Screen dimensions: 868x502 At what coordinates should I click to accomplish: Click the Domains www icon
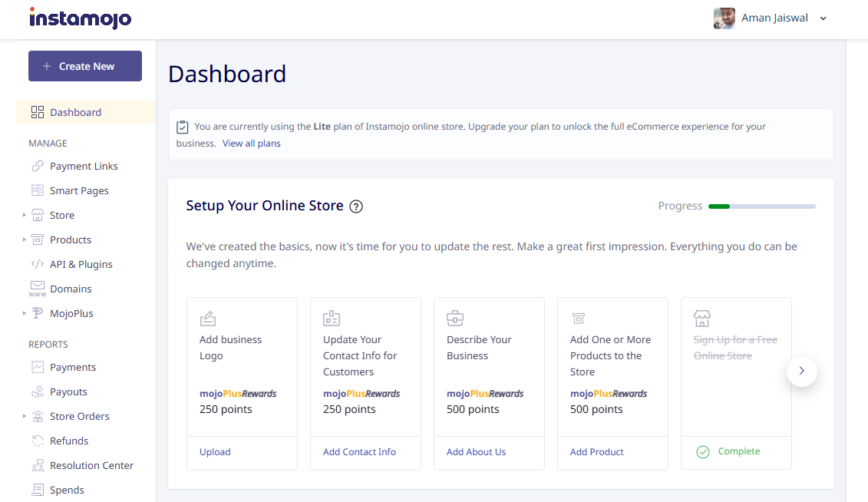coord(38,289)
